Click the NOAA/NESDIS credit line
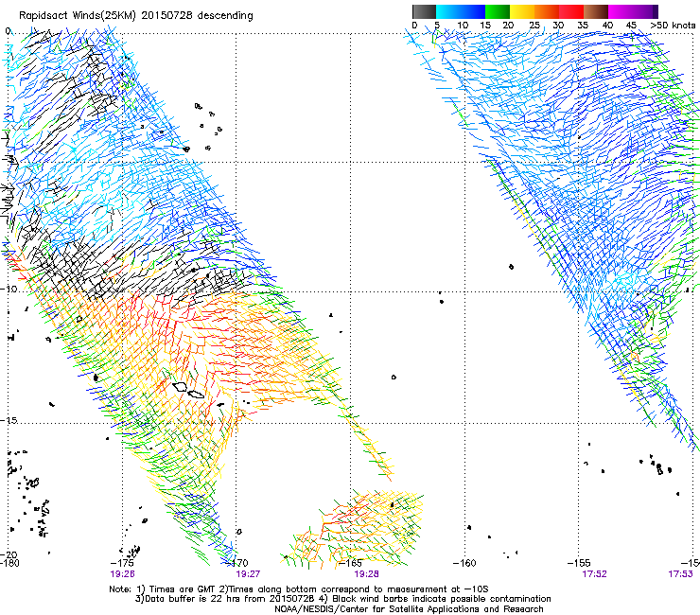700x615 pixels. [x=409, y=609]
